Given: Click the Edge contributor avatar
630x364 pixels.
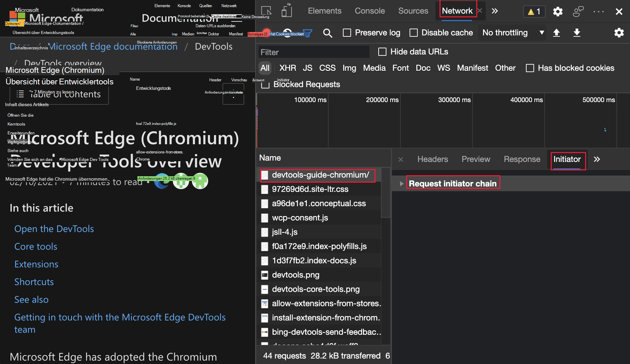Looking at the screenshot, I should tap(162, 181).
